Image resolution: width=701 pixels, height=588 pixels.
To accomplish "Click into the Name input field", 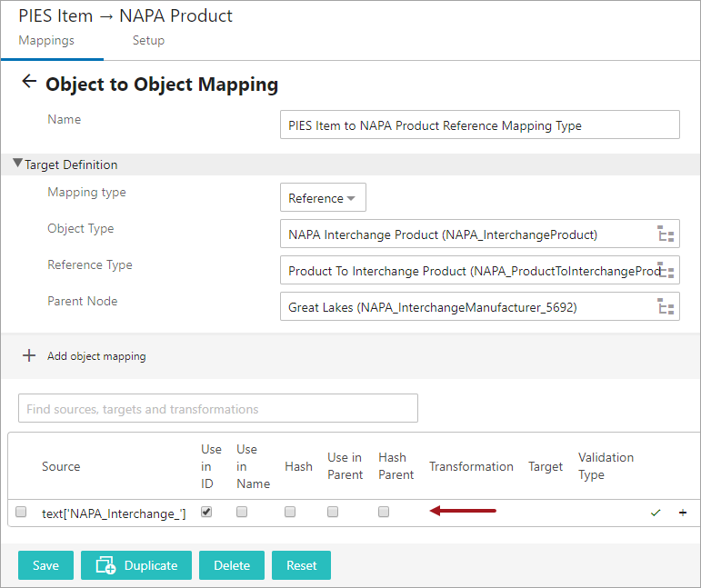I will (x=480, y=125).
